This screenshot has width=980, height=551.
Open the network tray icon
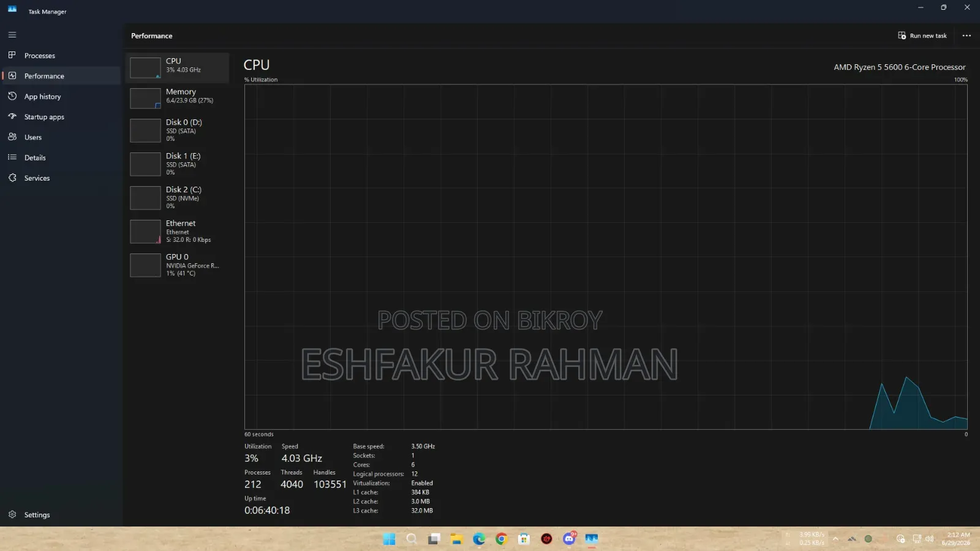(x=916, y=539)
